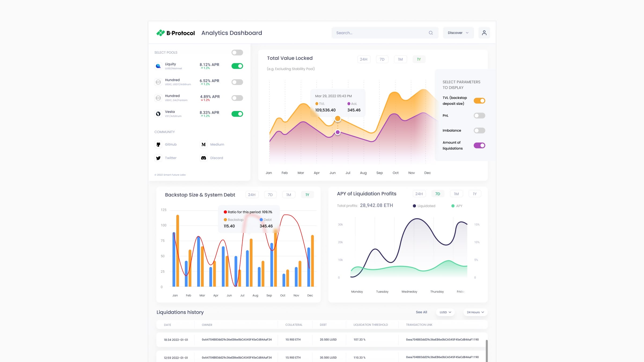The width and height of the screenshot is (644, 362).
Task: Click the search magnifier icon
Action: pyautogui.click(x=431, y=33)
